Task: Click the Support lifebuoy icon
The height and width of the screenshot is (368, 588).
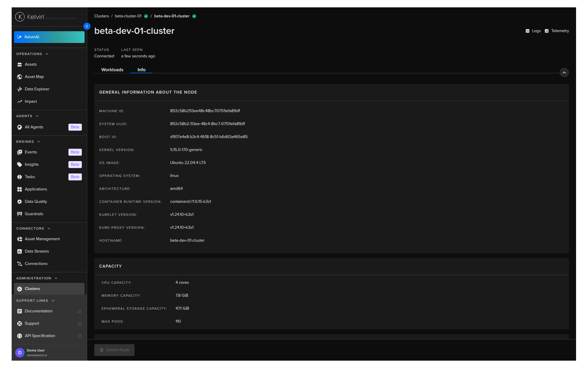Action: (x=20, y=324)
